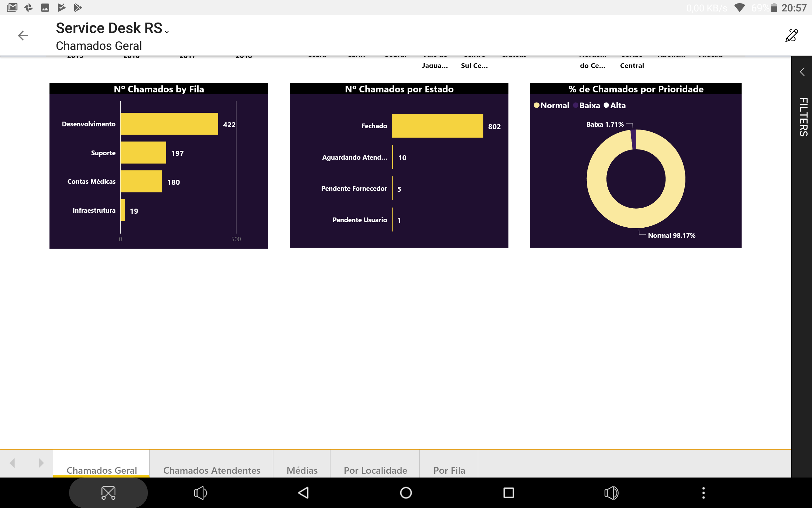Select the Infraestrutura bar with value 19

123,210
